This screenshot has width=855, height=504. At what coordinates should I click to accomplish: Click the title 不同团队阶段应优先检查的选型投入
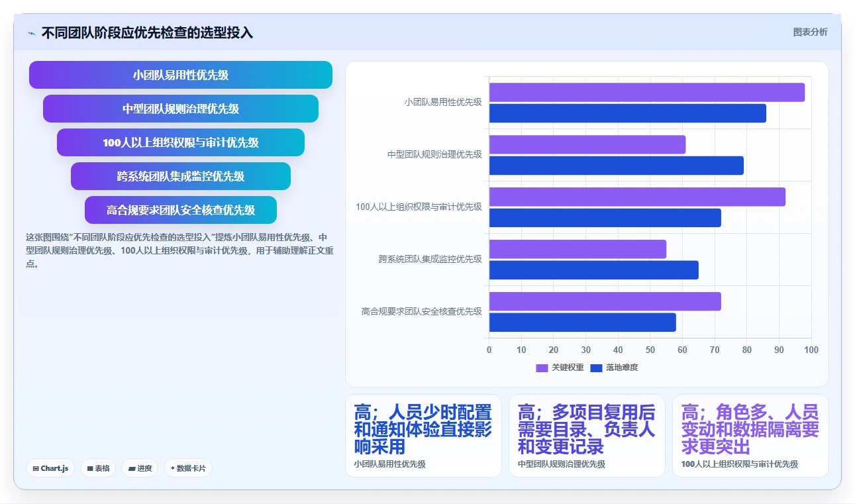[147, 33]
